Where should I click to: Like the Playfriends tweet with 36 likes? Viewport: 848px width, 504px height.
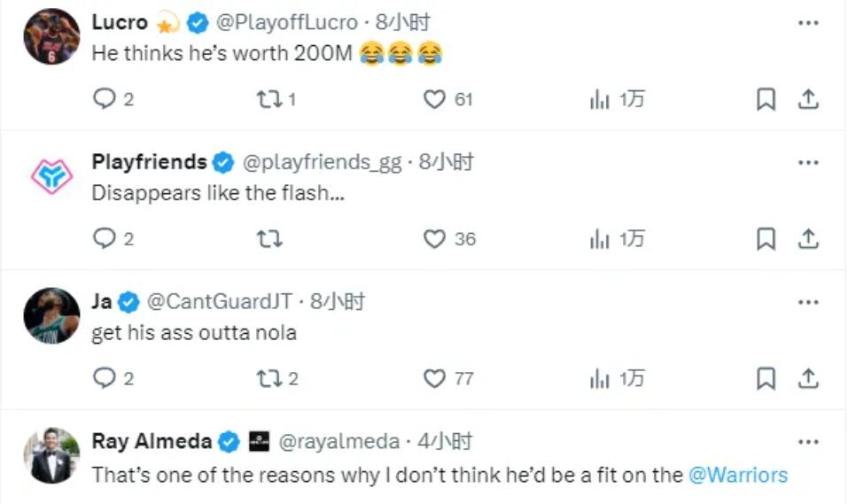(434, 238)
